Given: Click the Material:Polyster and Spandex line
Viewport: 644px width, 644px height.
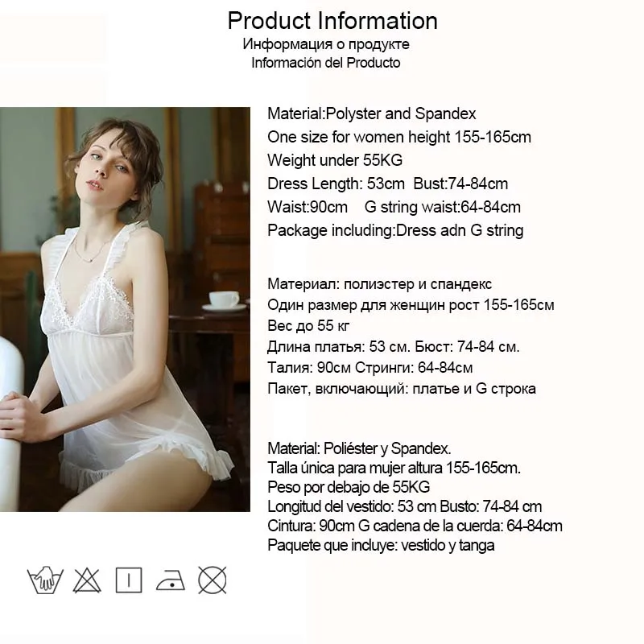Looking at the screenshot, I should [372, 114].
